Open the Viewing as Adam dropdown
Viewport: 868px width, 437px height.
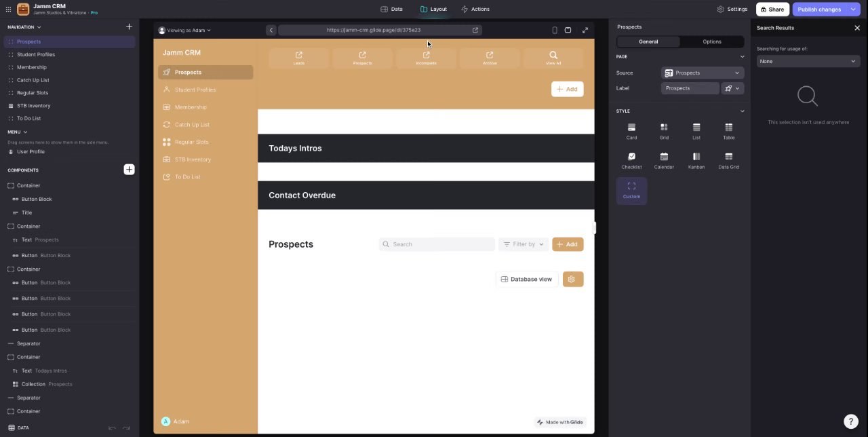[x=184, y=30]
